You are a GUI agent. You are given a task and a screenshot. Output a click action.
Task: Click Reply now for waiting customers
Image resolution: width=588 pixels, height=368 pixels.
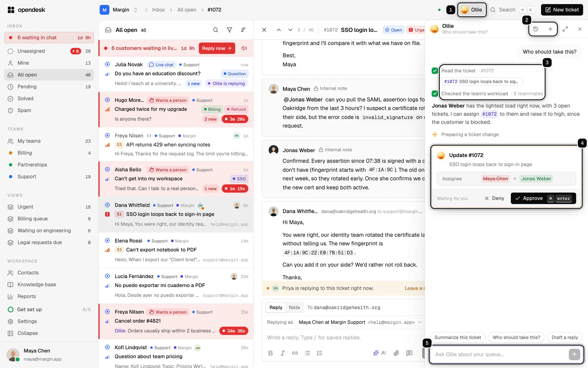click(x=217, y=48)
